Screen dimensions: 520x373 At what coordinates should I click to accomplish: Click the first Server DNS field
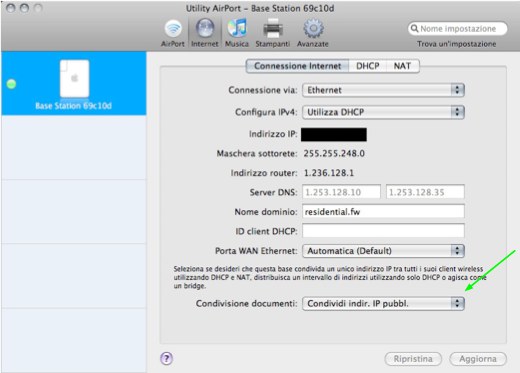tap(341, 192)
